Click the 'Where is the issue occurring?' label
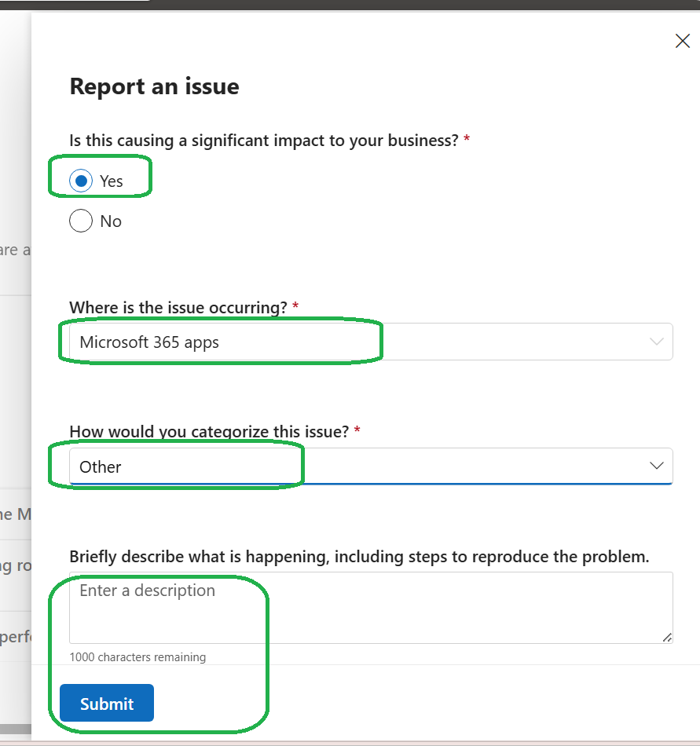 pos(178,307)
